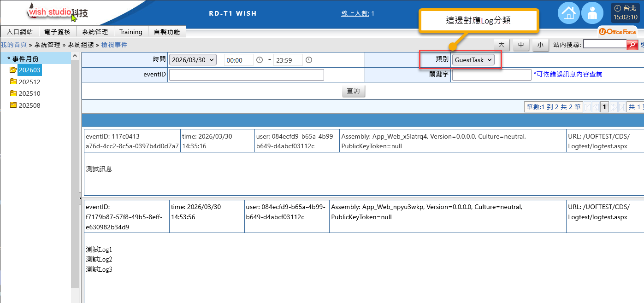Click the 線上人數 link
Viewport: 644px width, 303px height.
tap(355, 13)
